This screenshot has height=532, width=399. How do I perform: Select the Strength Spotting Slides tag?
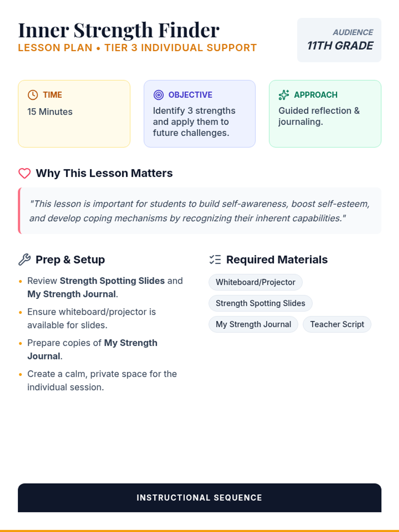260,303
